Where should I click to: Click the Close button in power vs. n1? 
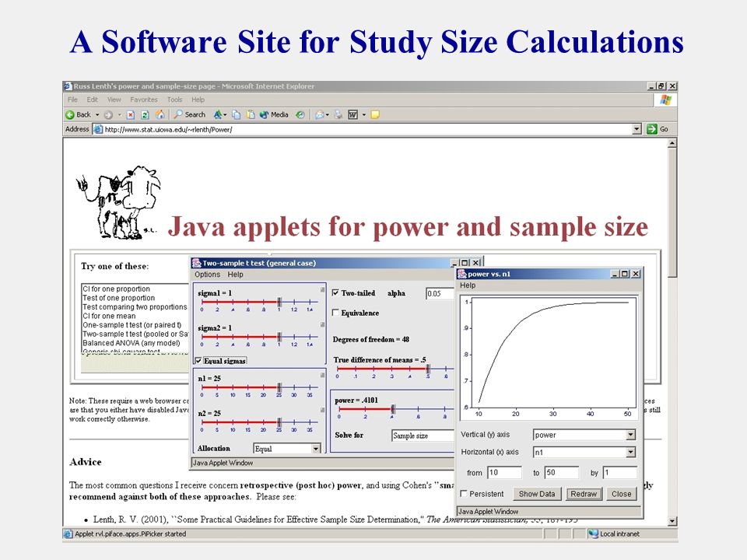pos(621,494)
